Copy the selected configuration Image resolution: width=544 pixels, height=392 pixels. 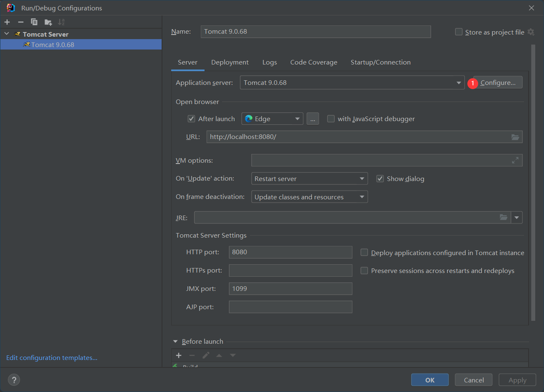pos(34,22)
